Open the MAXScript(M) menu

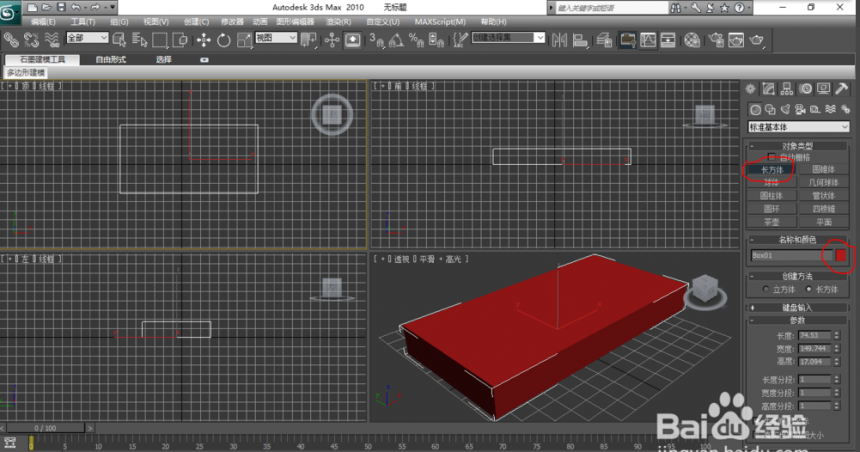(440, 22)
